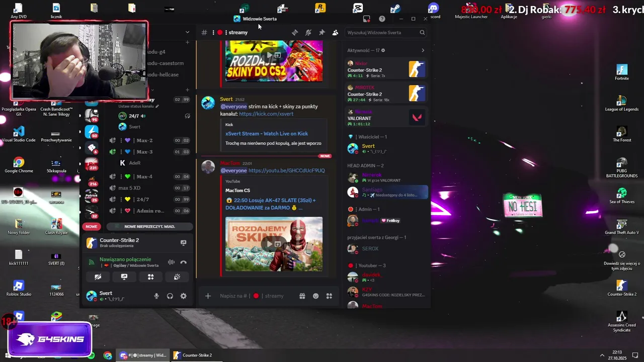This screenshot has width=644, height=362.
Task: Open activities launcher in voice panel
Action: pyautogui.click(x=150, y=277)
